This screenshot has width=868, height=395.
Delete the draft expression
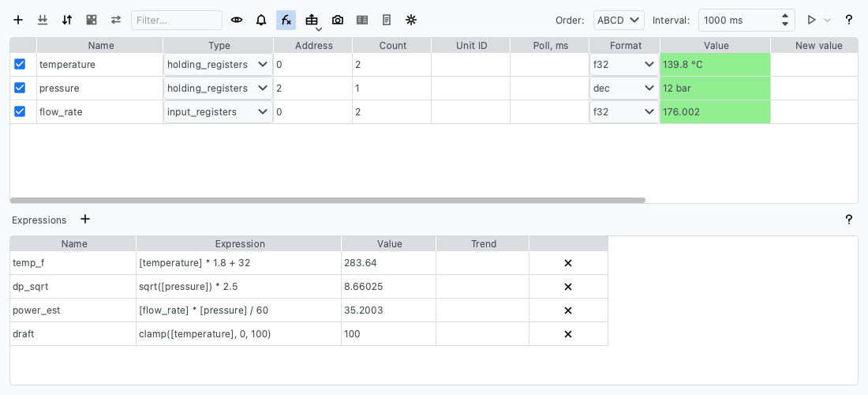pos(568,334)
